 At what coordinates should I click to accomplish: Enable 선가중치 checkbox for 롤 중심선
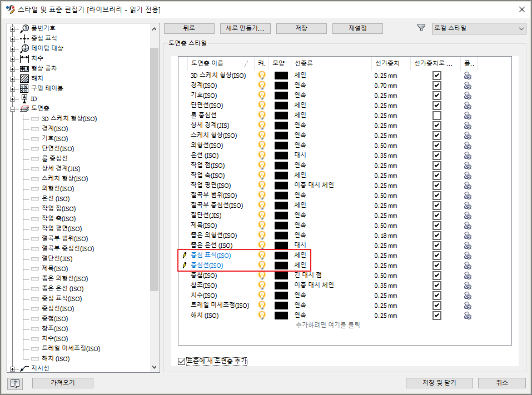pos(436,116)
